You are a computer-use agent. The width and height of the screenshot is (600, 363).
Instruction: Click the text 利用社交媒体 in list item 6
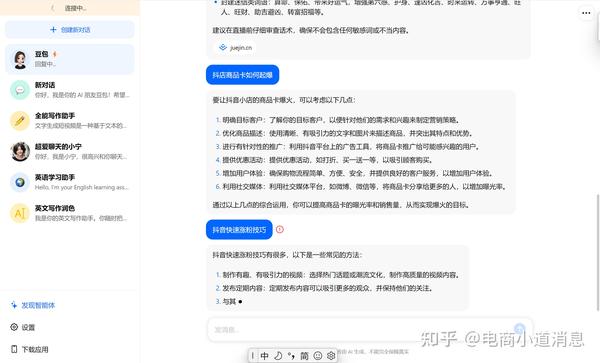tap(243, 187)
